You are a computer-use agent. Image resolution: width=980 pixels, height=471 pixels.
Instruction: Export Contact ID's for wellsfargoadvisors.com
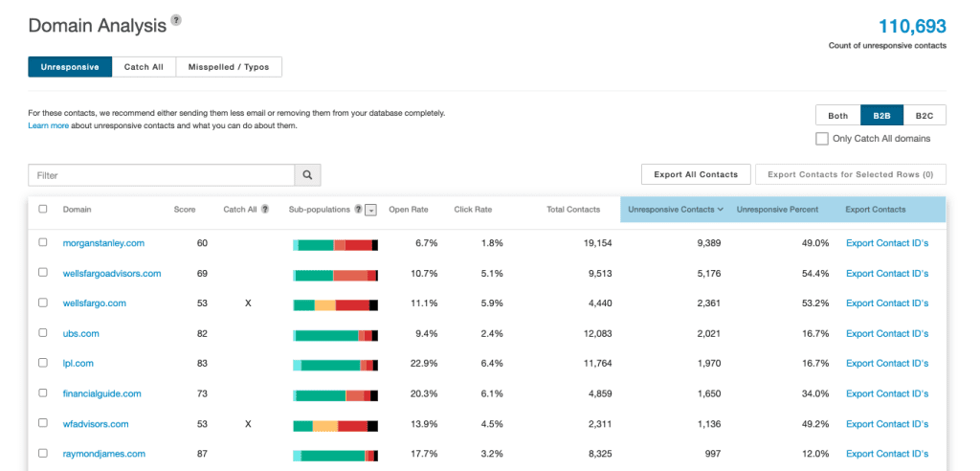pyautogui.click(x=887, y=274)
